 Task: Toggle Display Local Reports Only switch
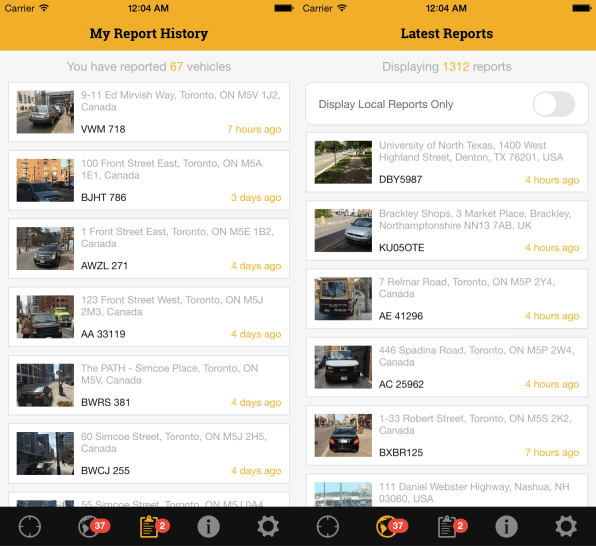(553, 104)
